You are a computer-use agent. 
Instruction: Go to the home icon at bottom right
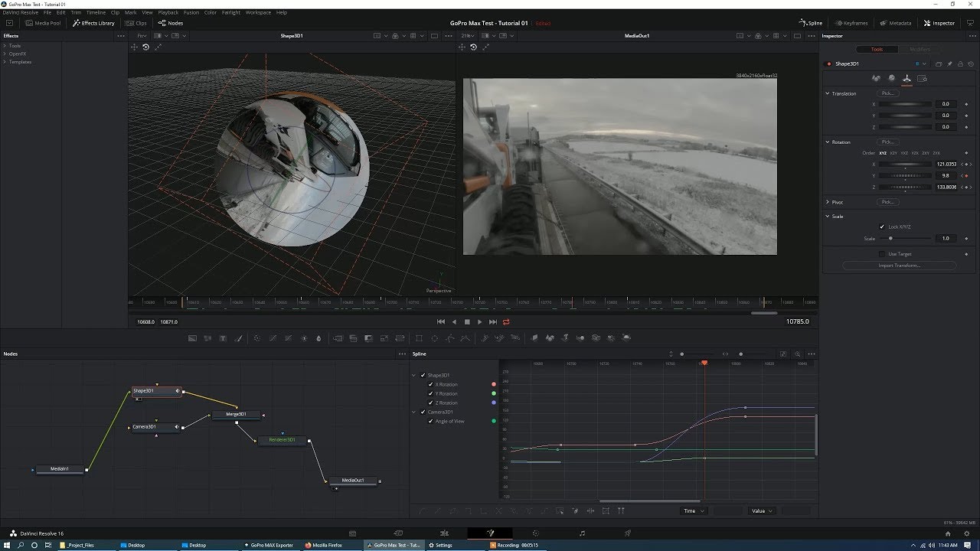click(948, 533)
